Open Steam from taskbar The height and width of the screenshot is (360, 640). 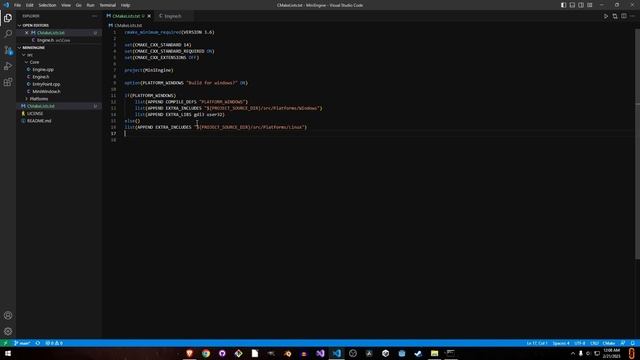418,353
